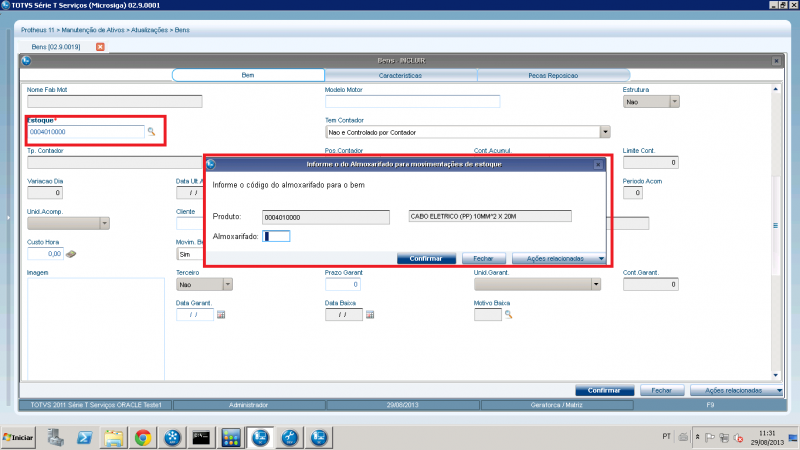Open the colored grid taskbar icon
The image size is (800, 450).
[231, 437]
